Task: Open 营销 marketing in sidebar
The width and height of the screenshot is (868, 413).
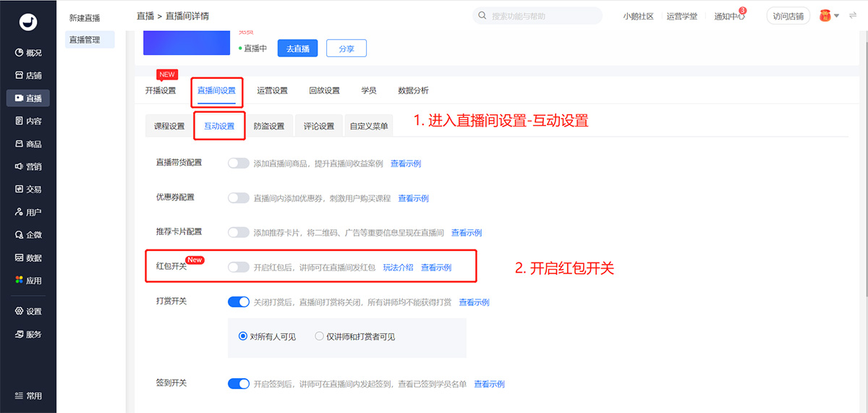Action: (28, 166)
